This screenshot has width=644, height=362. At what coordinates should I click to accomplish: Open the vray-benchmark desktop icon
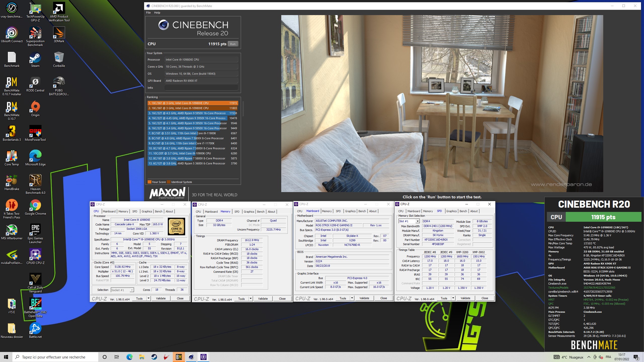(12, 10)
